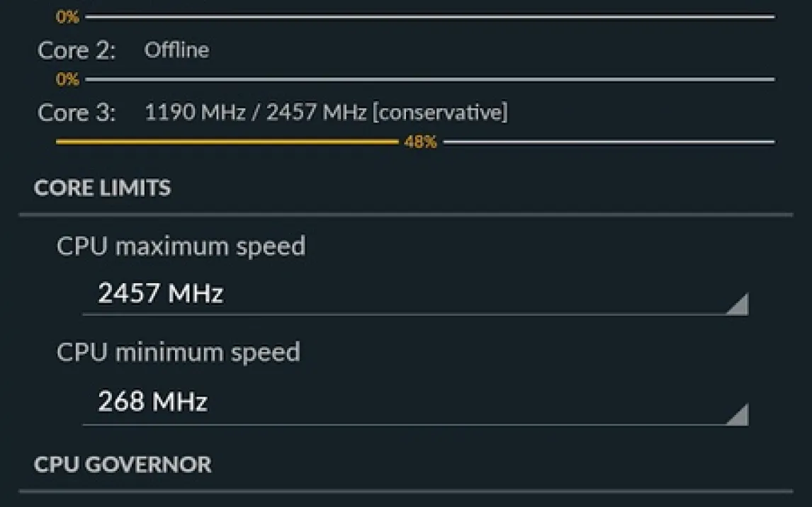Tap the Offline status of Core 2
This screenshot has width=812, height=507.
click(x=176, y=50)
